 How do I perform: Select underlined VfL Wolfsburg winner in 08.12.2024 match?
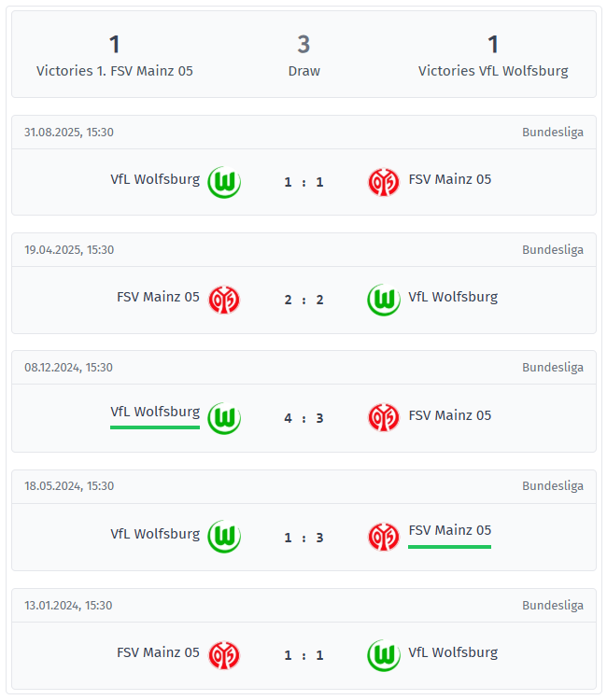point(155,412)
